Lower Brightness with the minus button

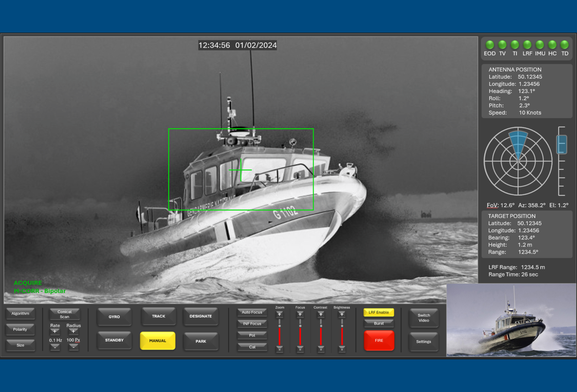[x=342, y=349]
